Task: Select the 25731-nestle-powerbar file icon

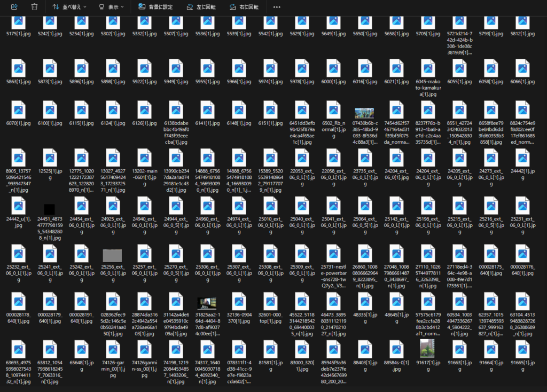Action: point(333,254)
